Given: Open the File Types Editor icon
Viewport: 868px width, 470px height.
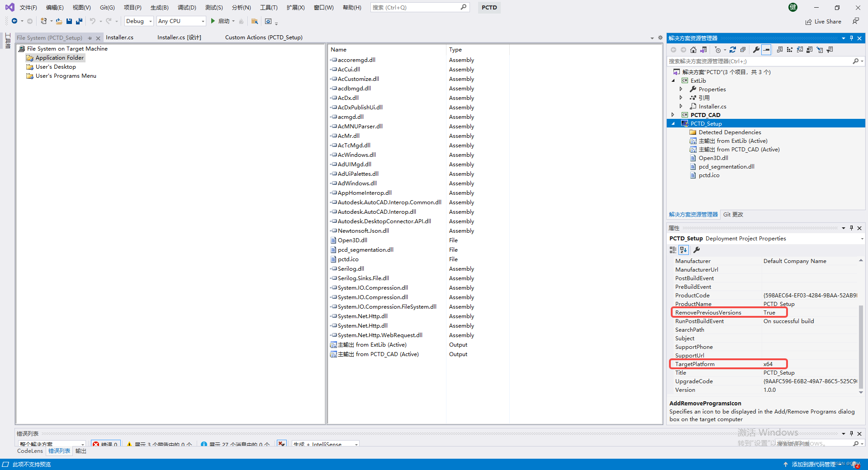Looking at the screenshot, I should tap(800, 50).
